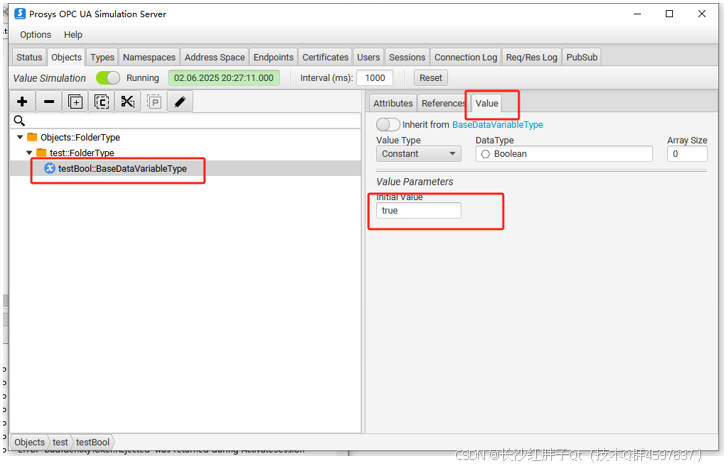The image size is (728, 468).
Task: Click the Array Size field
Action: pyautogui.click(x=687, y=154)
